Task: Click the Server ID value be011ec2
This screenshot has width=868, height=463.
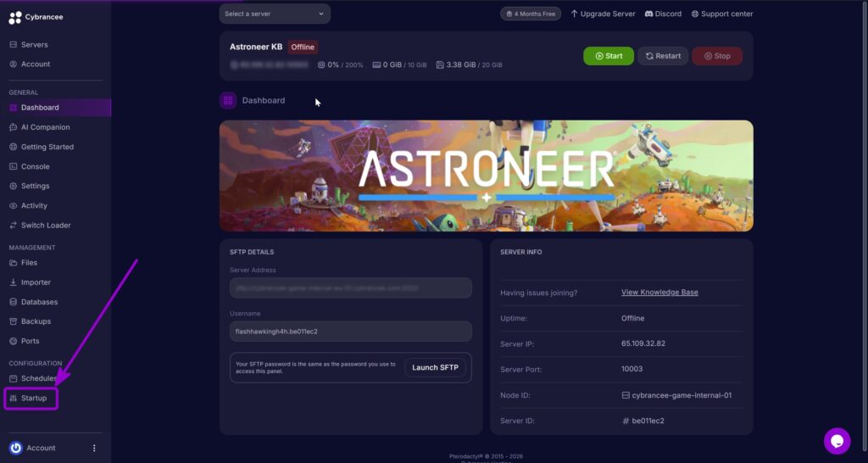Action: coord(648,421)
